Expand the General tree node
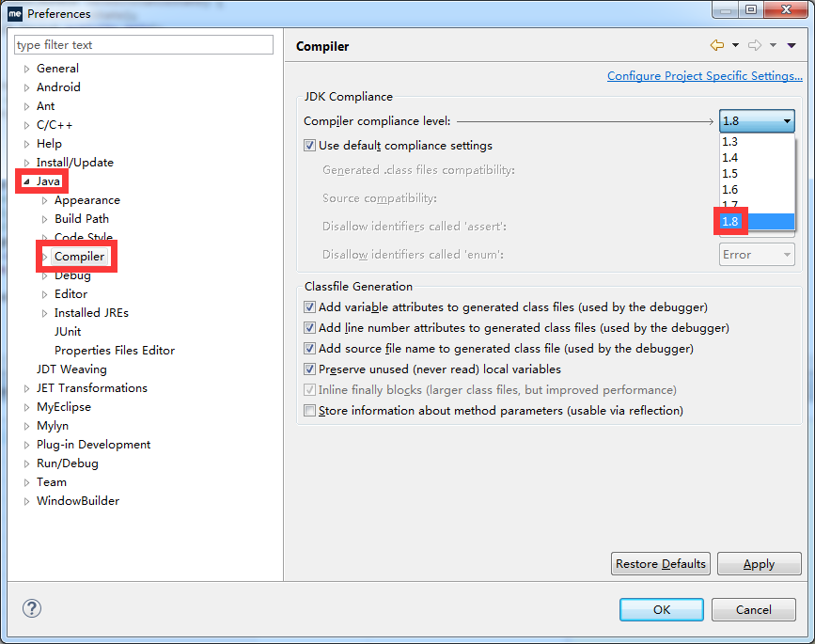815x644 pixels. 26,69
